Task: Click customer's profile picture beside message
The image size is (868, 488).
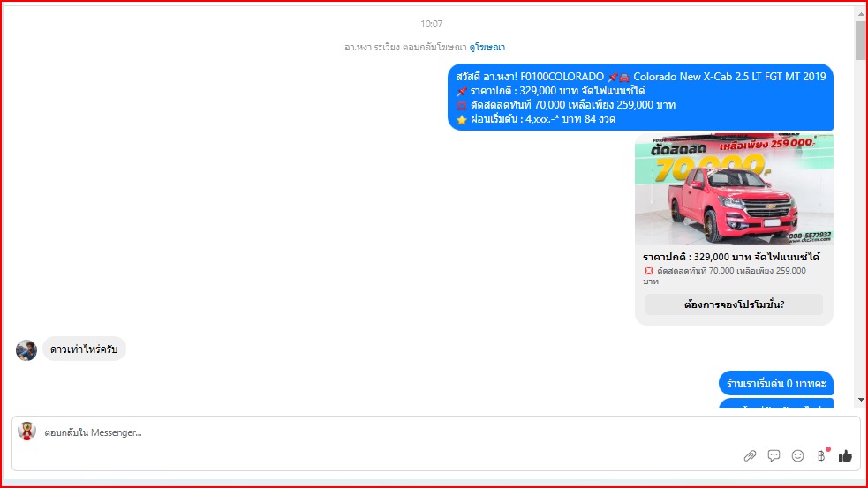Action: [26, 349]
